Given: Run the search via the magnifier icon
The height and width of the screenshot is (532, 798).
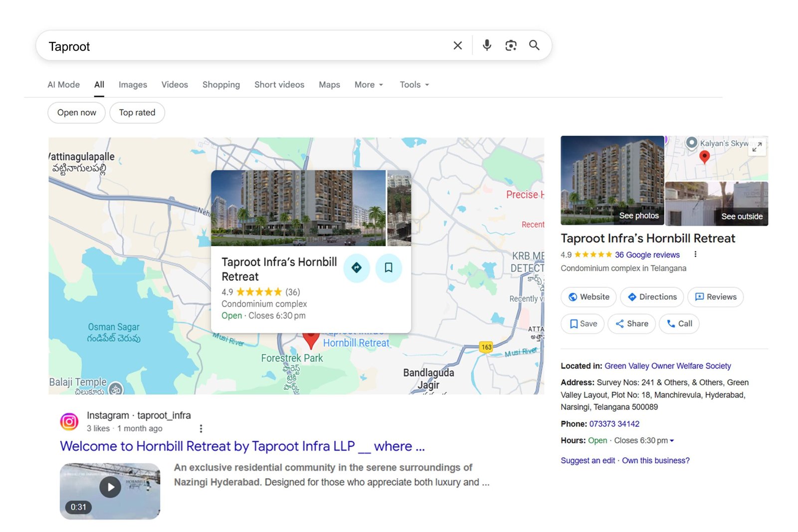Looking at the screenshot, I should (x=534, y=45).
